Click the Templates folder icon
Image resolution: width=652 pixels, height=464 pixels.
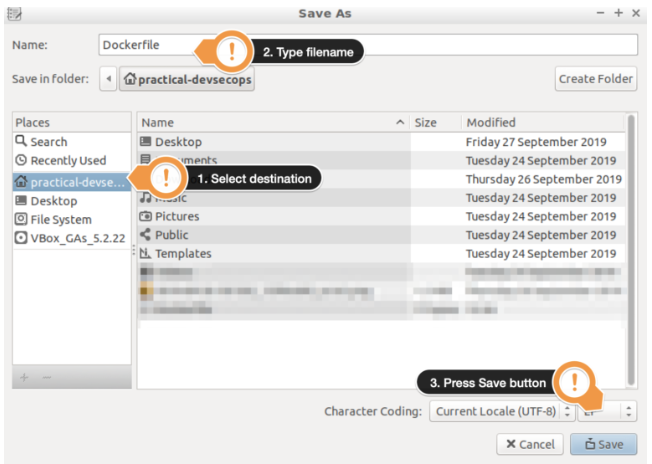click(145, 253)
